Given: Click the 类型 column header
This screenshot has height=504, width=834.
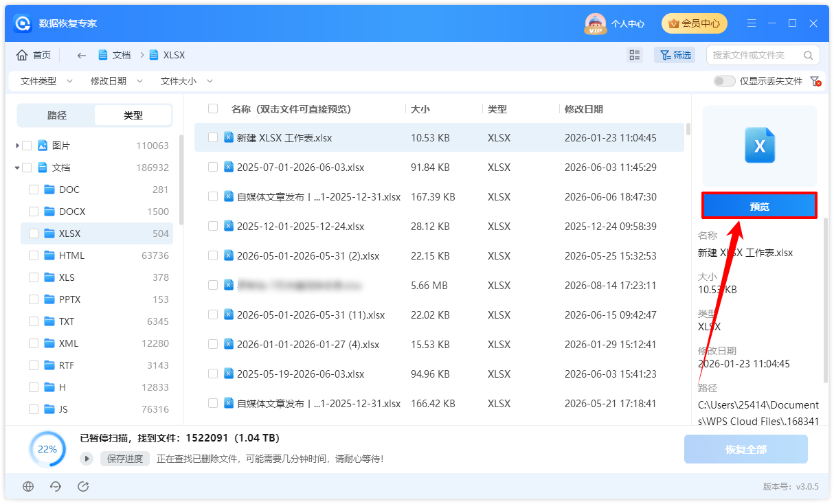Looking at the screenshot, I should click(497, 109).
